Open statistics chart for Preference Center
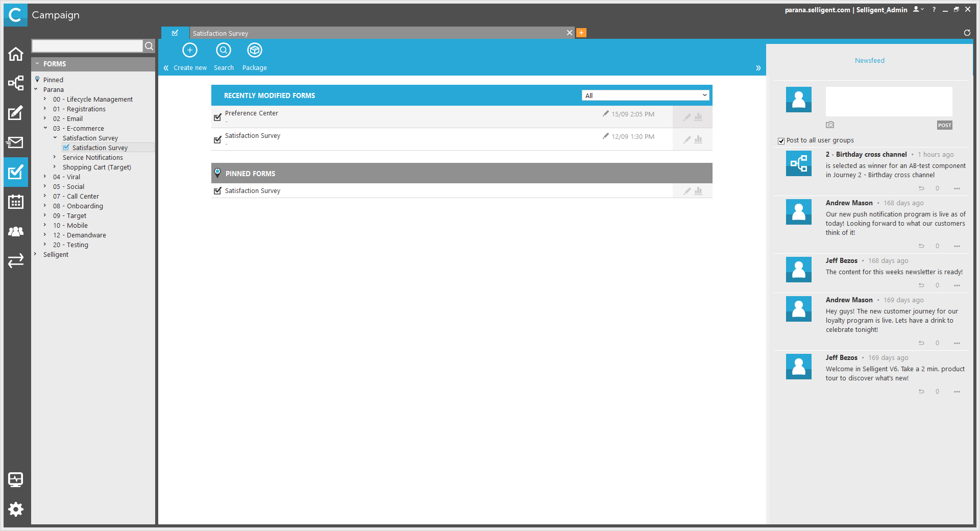 pyautogui.click(x=698, y=117)
